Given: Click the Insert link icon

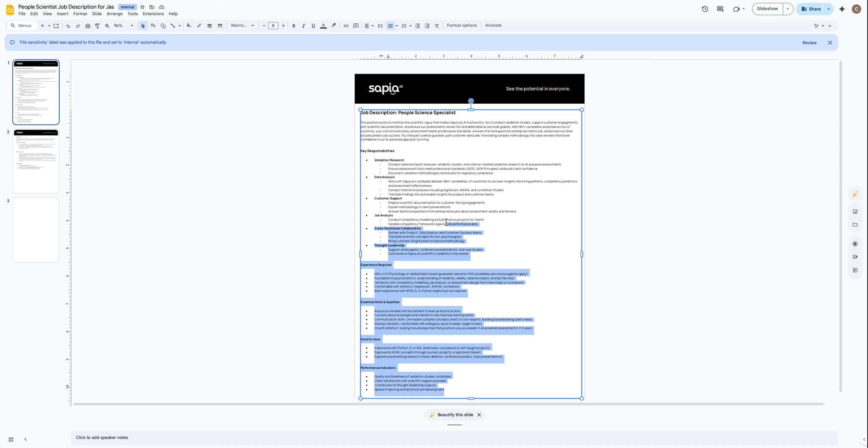Looking at the screenshot, I should coord(346,26).
